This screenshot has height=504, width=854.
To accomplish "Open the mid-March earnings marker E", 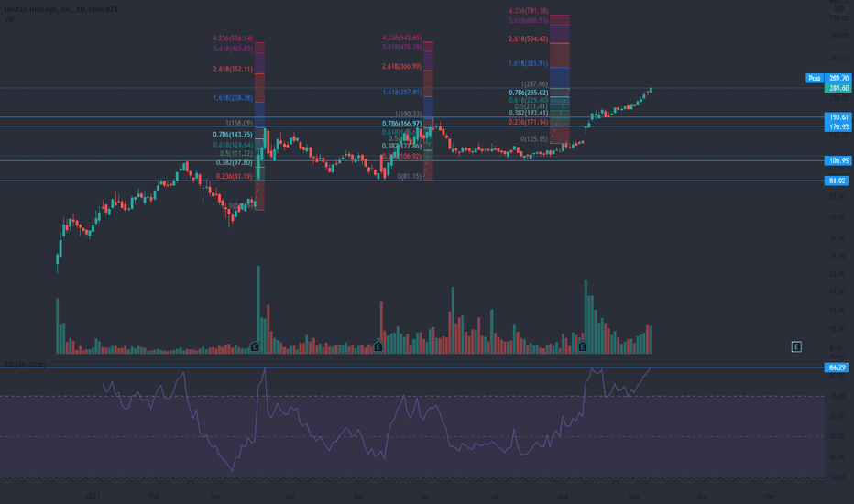I will [255, 346].
